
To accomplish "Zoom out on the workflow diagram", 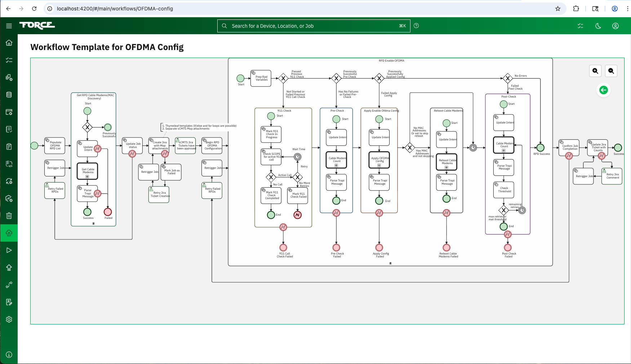I will pos(611,71).
